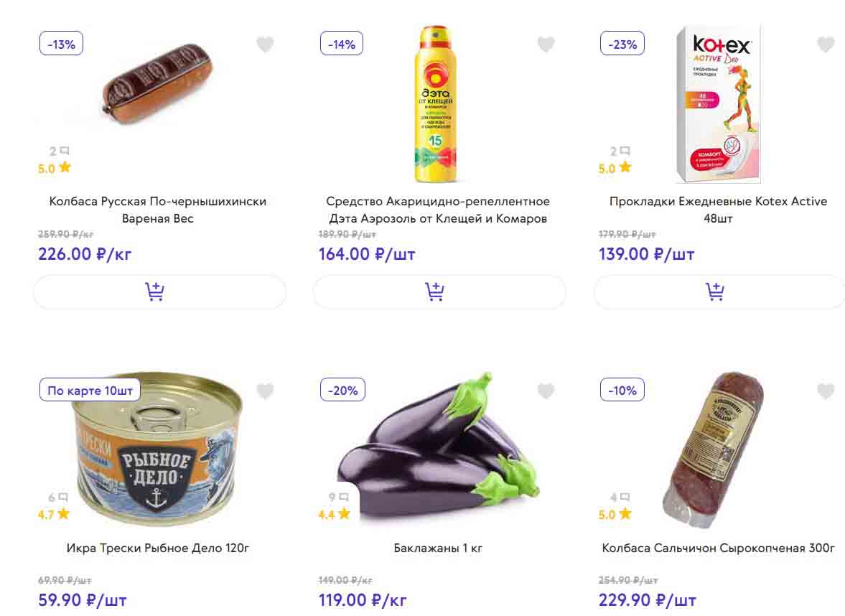Open Колбаса Сальчичон Сырокопченая 300г link

pyautogui.click(x=718, y=549)
